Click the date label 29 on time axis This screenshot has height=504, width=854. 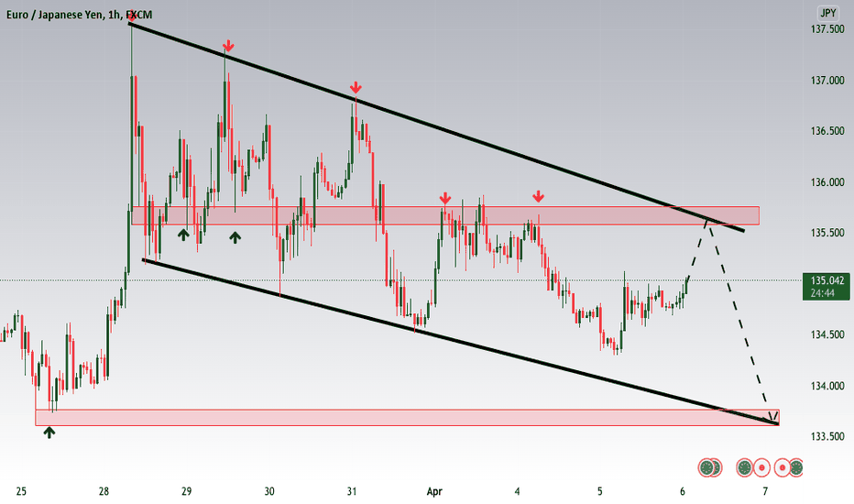click(186, 491)
